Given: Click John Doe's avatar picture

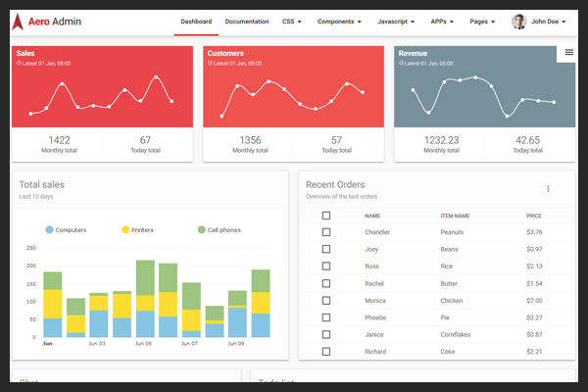Looking at the screenshot, I should (519, 22).
